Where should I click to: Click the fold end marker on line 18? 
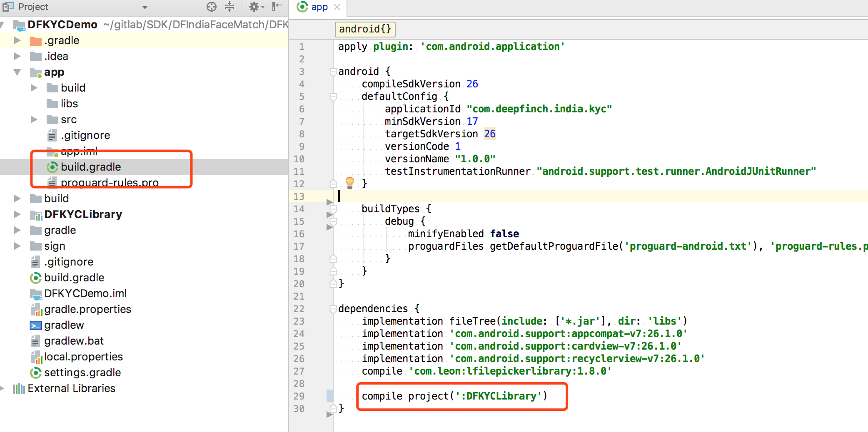tap(333, 259)
